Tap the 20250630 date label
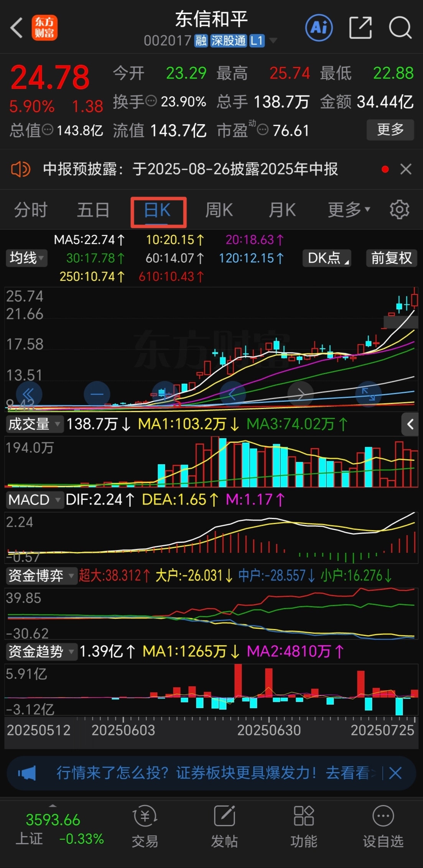The height and width of the screenshot is (868, 423). pos(269,730)
